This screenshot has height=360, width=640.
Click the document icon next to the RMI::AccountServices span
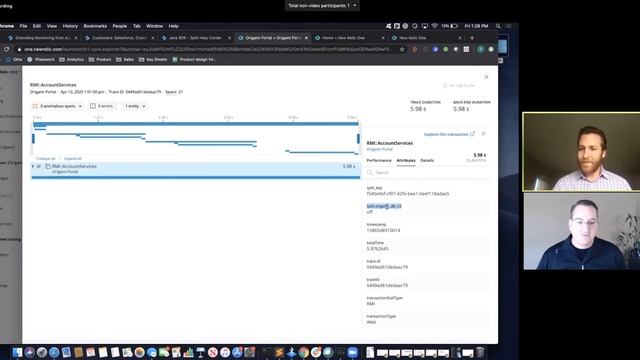click(48, 167)
